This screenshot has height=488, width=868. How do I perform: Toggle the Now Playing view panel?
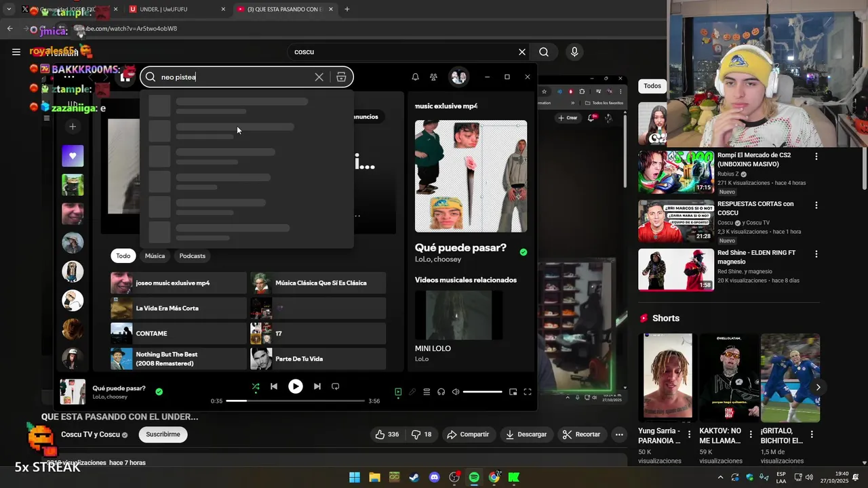coord(398,392)
